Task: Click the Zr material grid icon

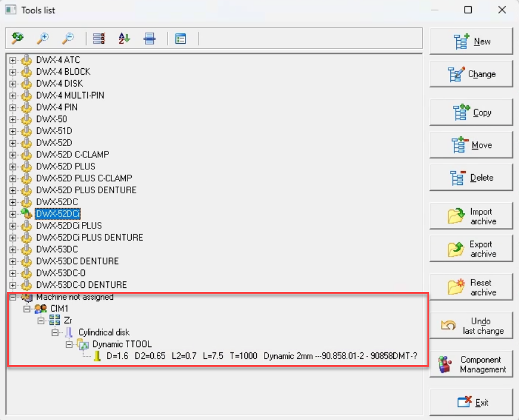Action: pos(54,321)
